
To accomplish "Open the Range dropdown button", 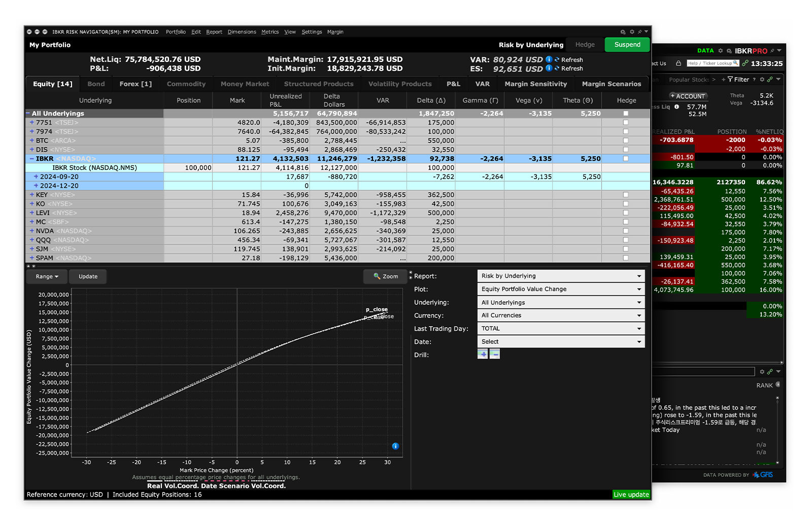I will 47,276.
